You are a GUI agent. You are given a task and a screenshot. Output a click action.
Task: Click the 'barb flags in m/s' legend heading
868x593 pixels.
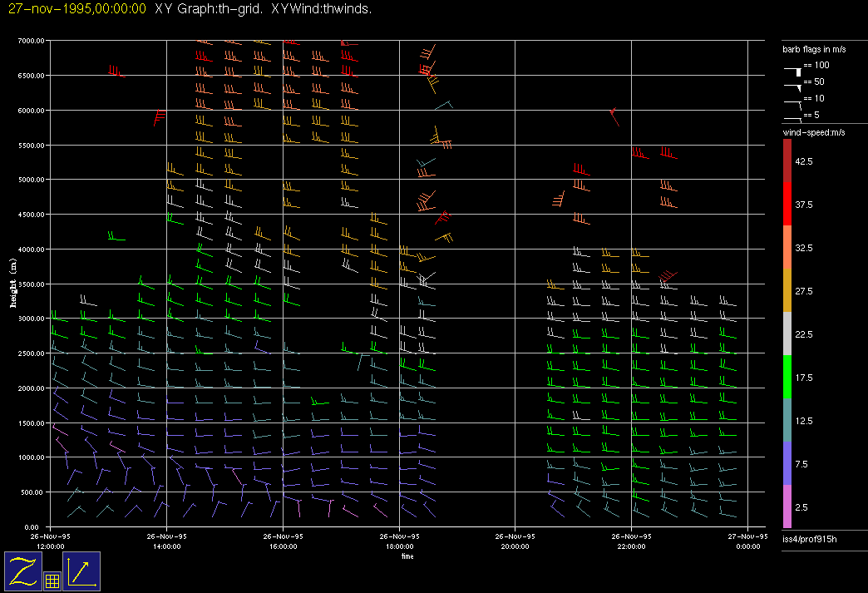[814, 50]
